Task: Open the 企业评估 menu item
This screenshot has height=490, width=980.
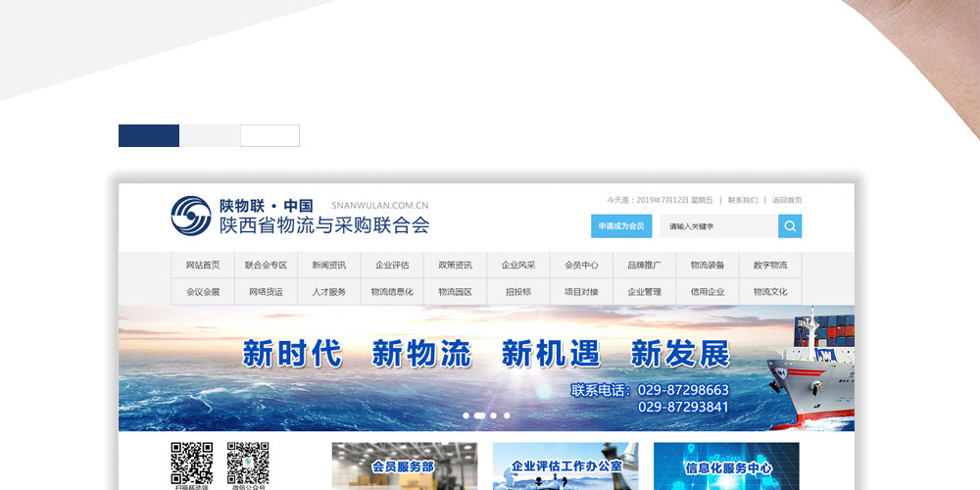Action: tap(393, 265)
